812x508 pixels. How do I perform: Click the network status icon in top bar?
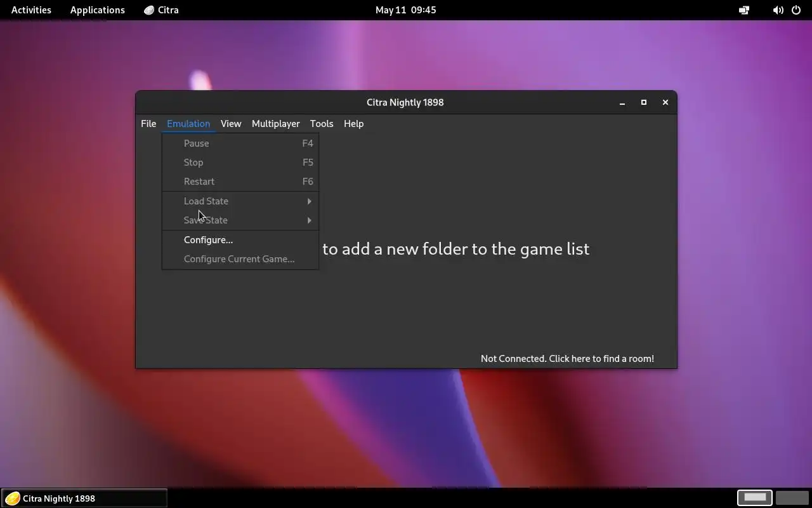pos(744,10)
